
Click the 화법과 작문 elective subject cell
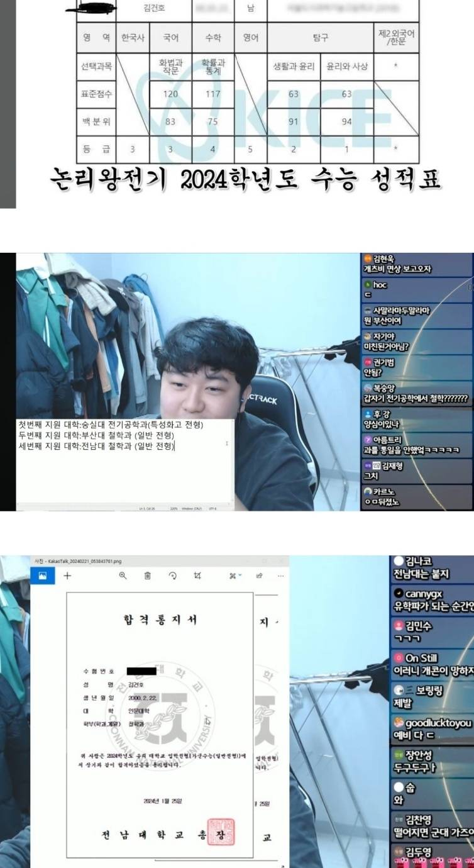click(170, 67)
